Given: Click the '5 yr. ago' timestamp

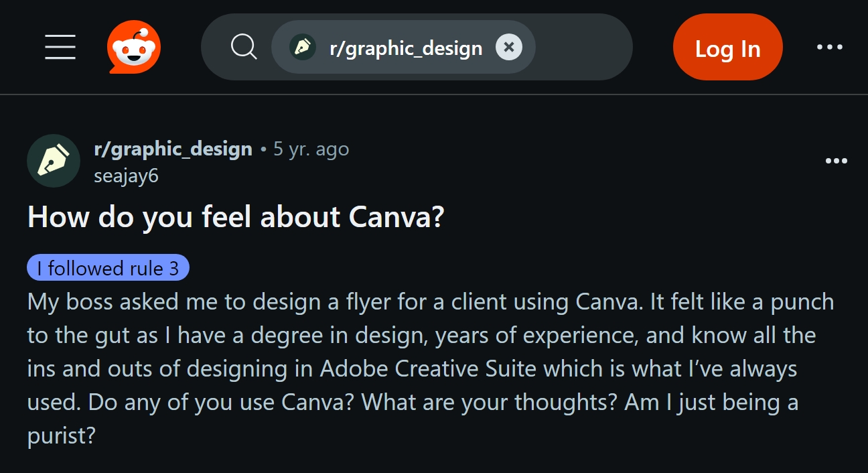Looking at the screenshot, I should [311, 149].
